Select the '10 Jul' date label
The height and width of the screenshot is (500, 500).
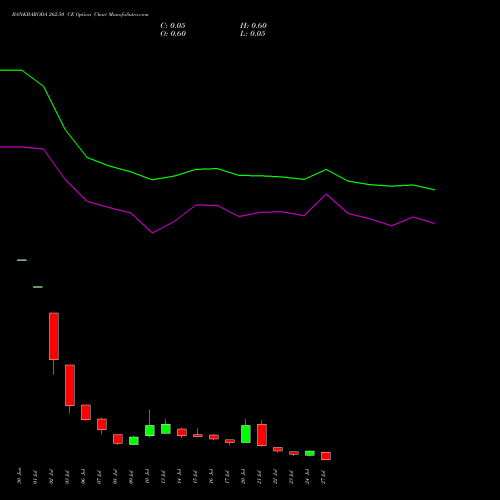[147, 476]
